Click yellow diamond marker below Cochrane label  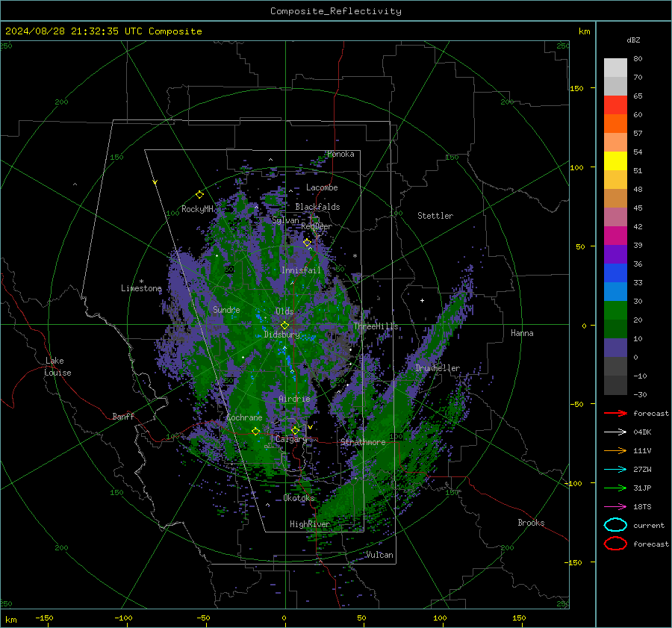256,432
